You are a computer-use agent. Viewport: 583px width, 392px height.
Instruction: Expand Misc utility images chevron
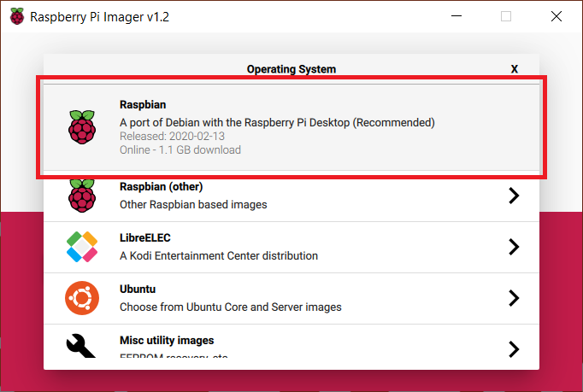pyautogui.click(x=514, y=349)
